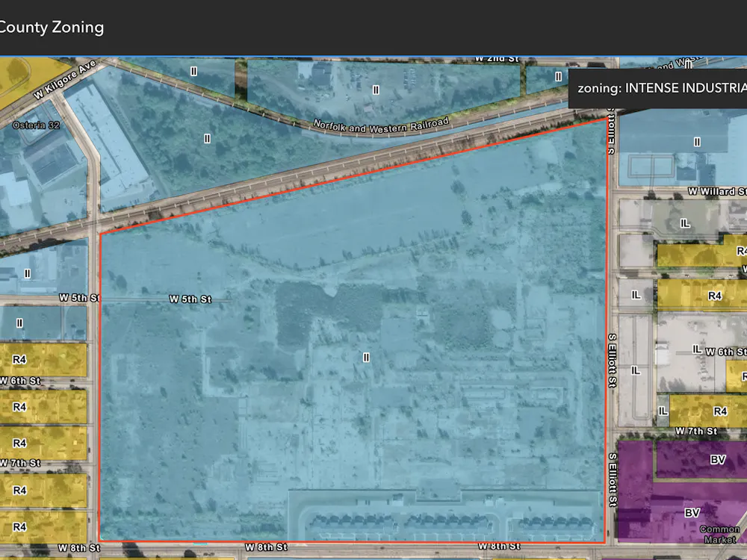Click II label just above the topmost left R4 zone
Image resolution: width=747 pixels, height=560 pixels.
pos(19,323)
